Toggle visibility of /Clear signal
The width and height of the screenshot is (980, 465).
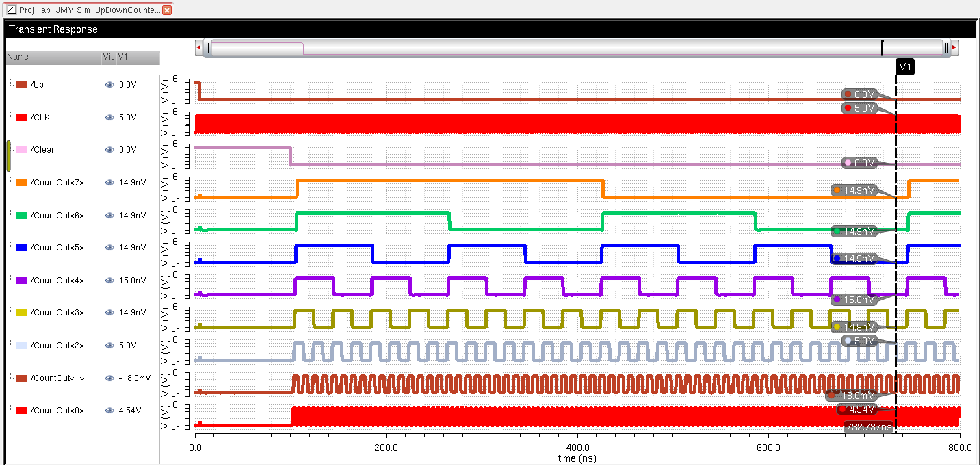pos(109,150)
